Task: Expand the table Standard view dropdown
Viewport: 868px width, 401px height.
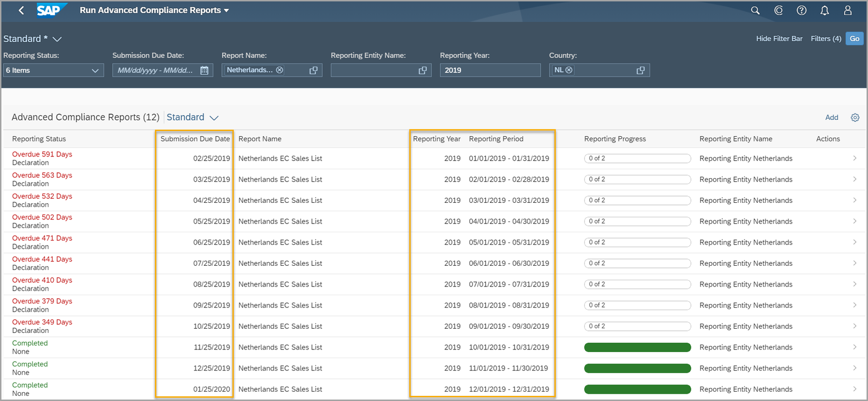Action: (x=214, y=118)
